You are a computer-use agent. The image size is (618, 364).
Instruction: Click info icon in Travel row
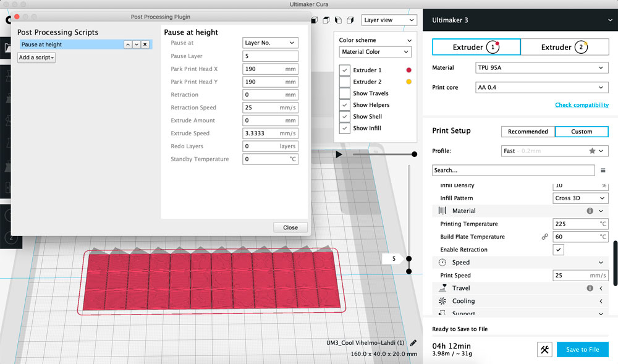[x=590, y=288]
